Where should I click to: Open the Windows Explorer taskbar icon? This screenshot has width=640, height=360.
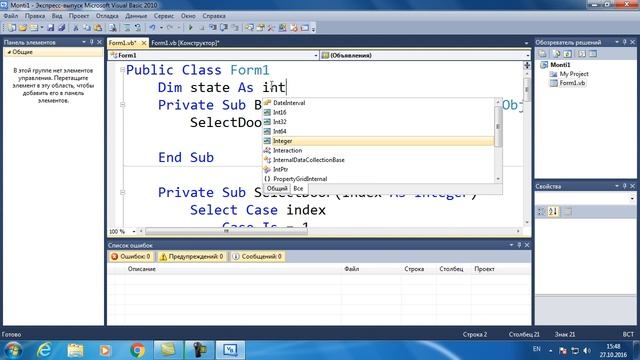(75, 350)
